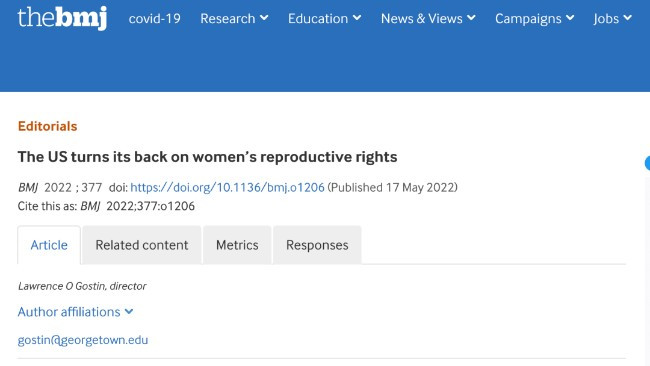Click the gostin@georgetown.edu email link
650x366 pixels.
coord(82,340)
